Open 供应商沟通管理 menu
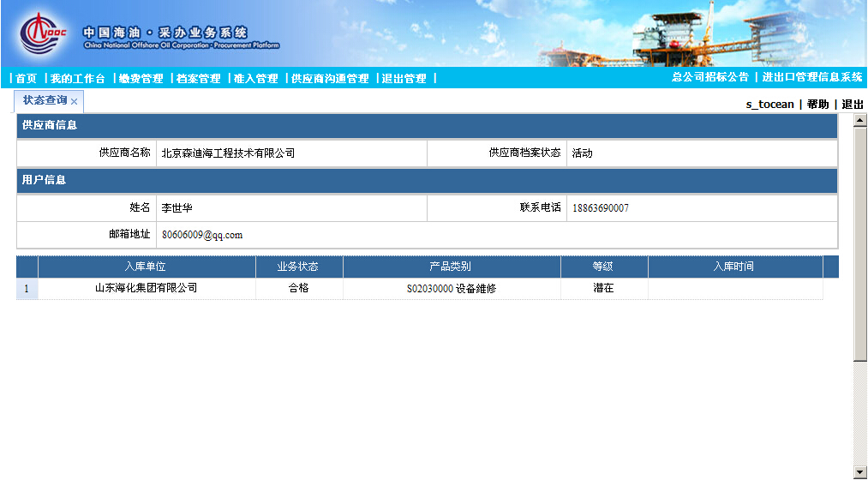 click(x=330, y=79)
